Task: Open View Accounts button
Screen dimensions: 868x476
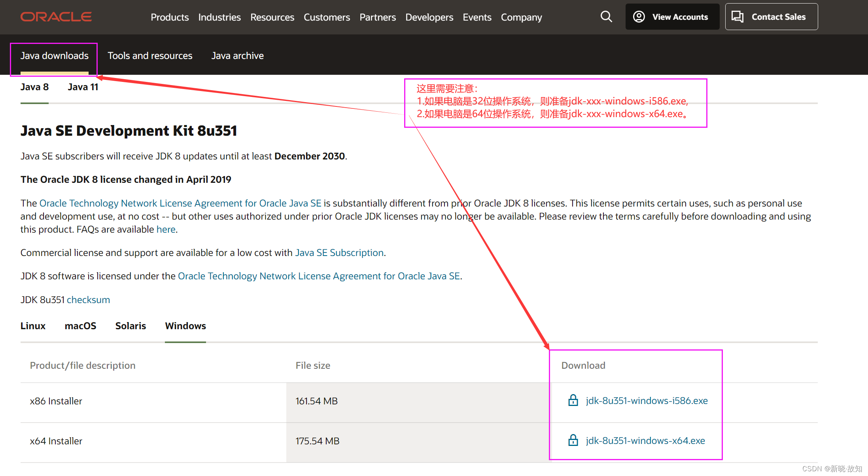Action: coord(672,17)
